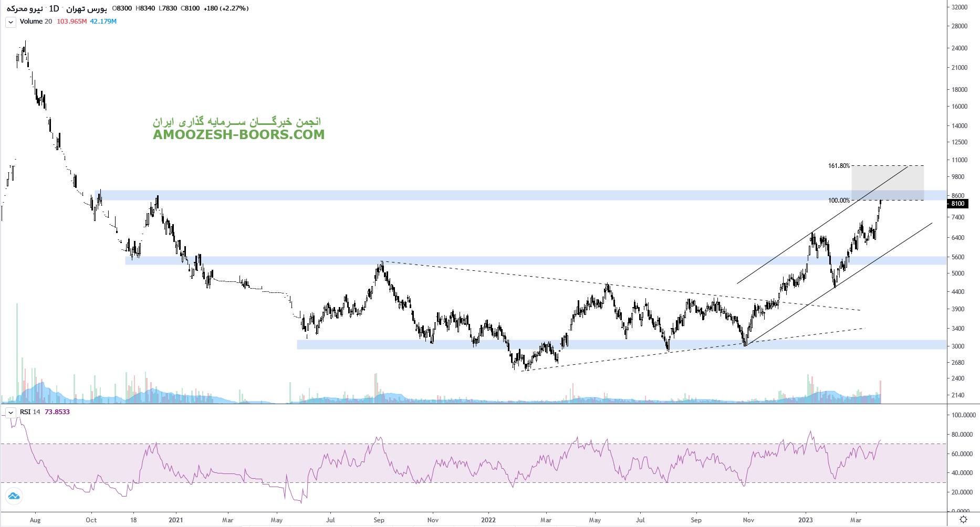
Task: Click the RSI 14 indicator title
Action: tap(30, 412)
